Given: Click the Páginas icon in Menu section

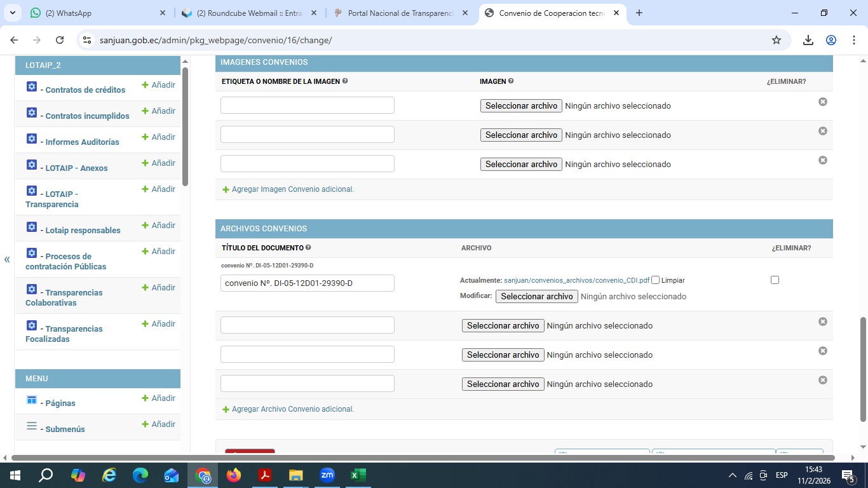Looking at the screenshot, I should 32,400.
